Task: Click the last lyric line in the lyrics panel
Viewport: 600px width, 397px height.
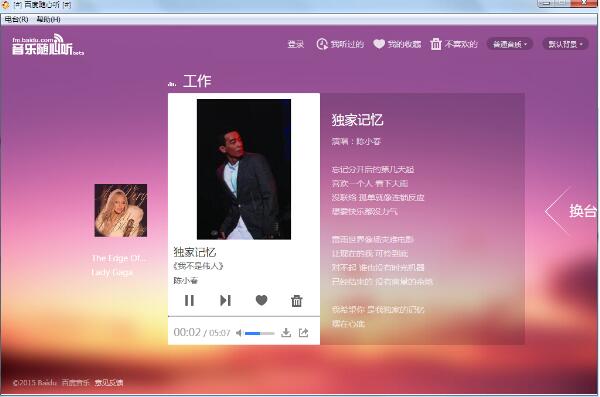Action: click(348, 324)
